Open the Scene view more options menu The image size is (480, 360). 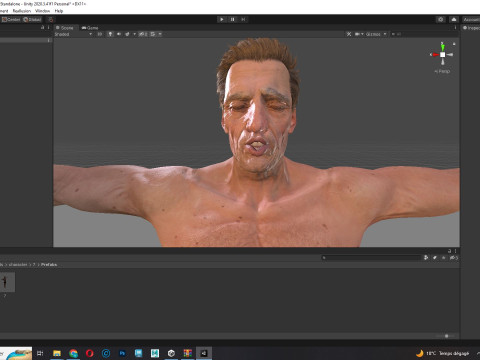tap(455, 28)
